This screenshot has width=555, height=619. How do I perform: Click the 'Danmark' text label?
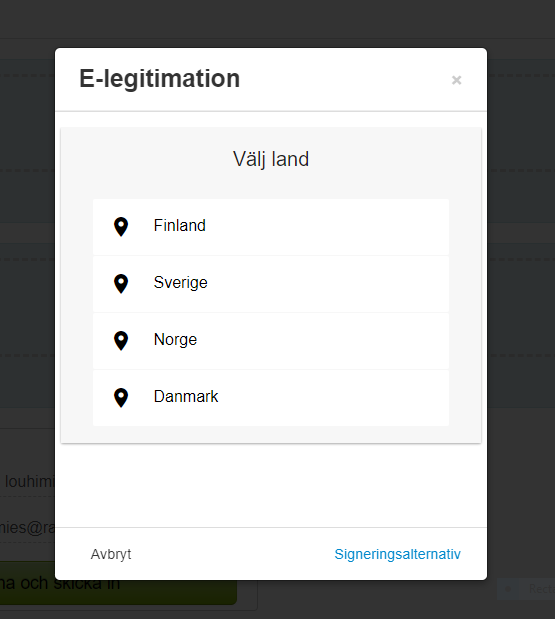[x=186, y=396]
